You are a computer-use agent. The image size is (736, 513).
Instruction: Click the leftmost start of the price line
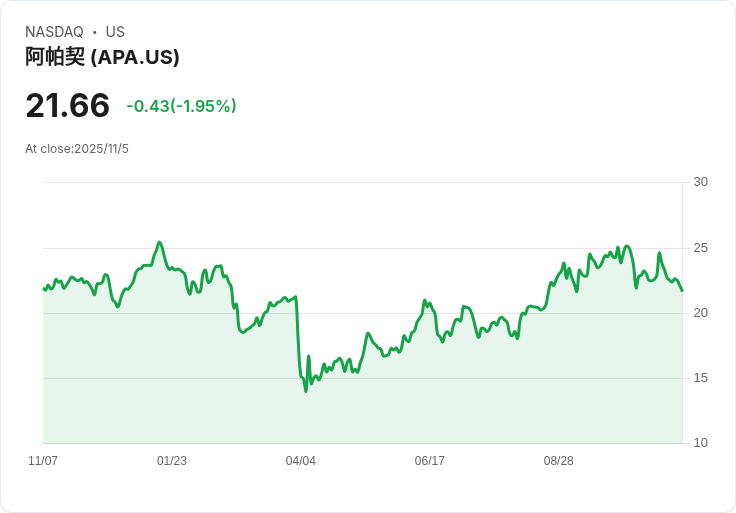point(44,288)
